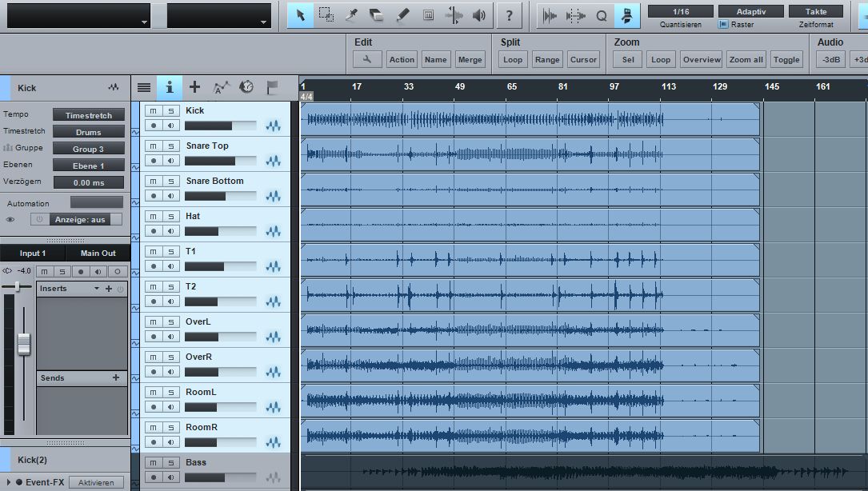868x491 pixels.
Task: Click the Merge button
Action: tap(470, 59)
